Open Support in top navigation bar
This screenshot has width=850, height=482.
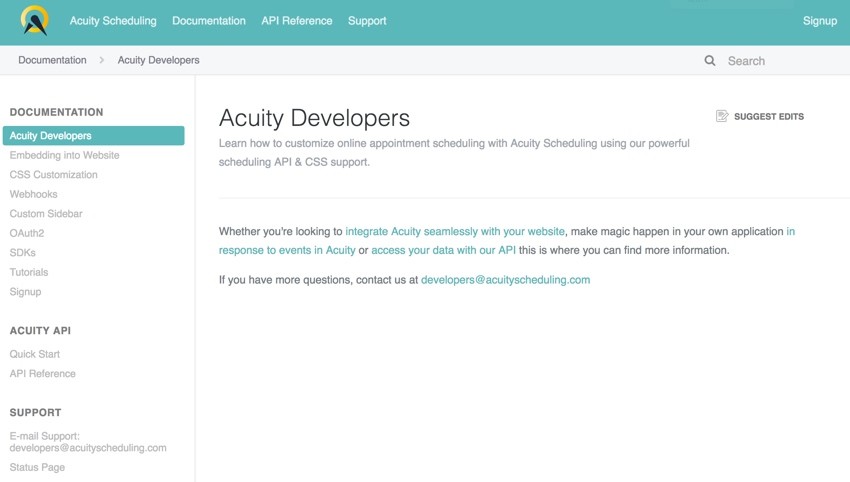(x=367, y=21)
